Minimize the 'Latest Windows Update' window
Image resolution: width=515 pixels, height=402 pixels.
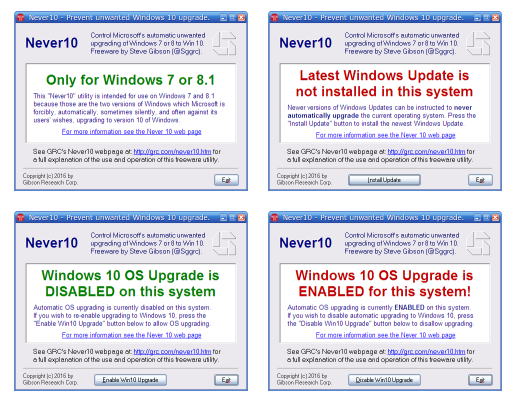(477, 18)
